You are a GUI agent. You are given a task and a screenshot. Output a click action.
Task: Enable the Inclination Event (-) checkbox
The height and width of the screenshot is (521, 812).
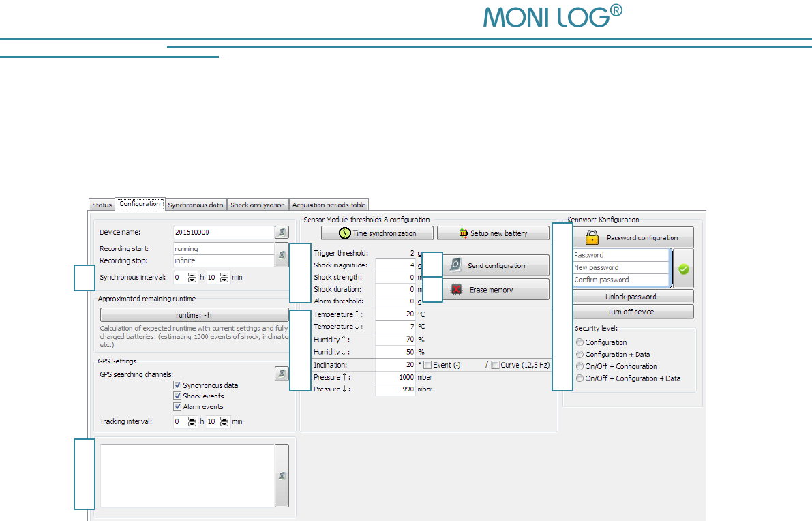(x=427, y=365)
